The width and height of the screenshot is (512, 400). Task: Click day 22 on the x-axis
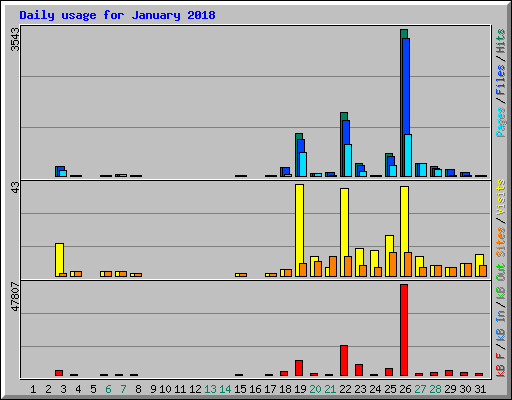tap(345, 389)
